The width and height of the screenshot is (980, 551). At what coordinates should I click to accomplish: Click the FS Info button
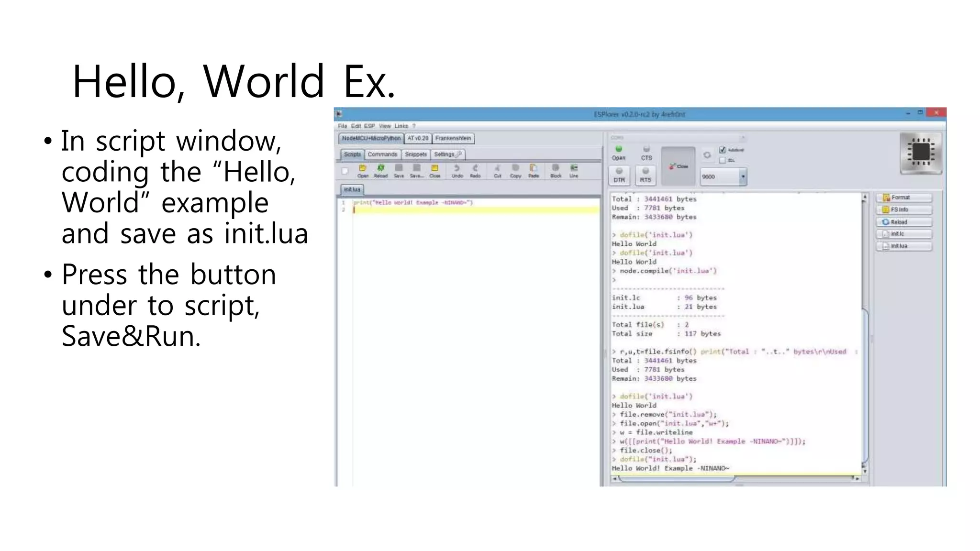[904, 209]
